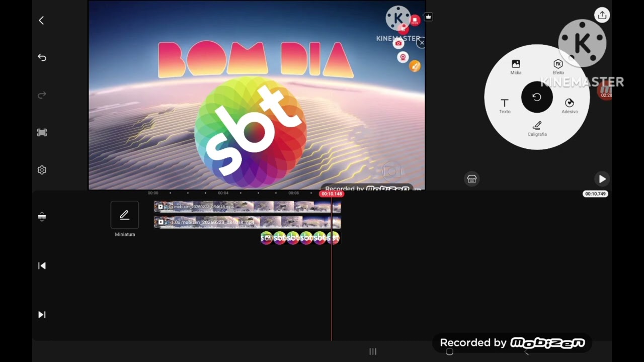Screen dimensions: 644x362
Task: Click the red playhead time 00:10.148
Action: (332, 194)
